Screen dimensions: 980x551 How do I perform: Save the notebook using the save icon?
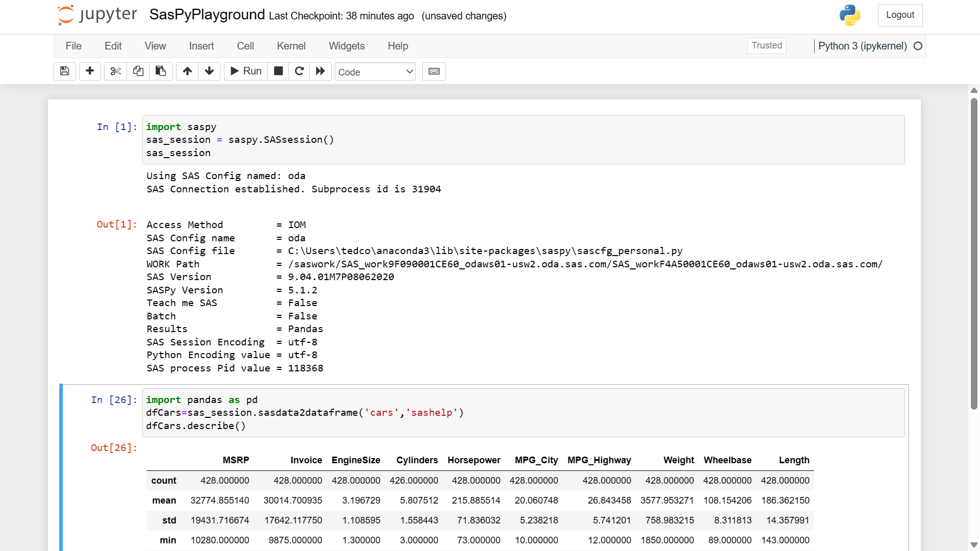(64, 71)
